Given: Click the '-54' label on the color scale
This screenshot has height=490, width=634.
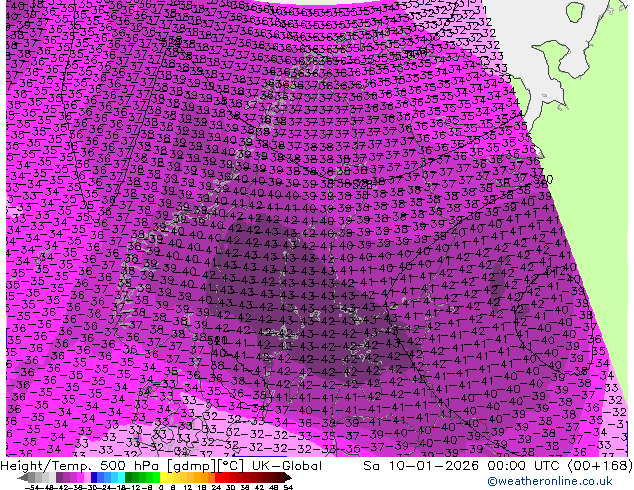Looking at the screenshot, I should click(32, 487).
